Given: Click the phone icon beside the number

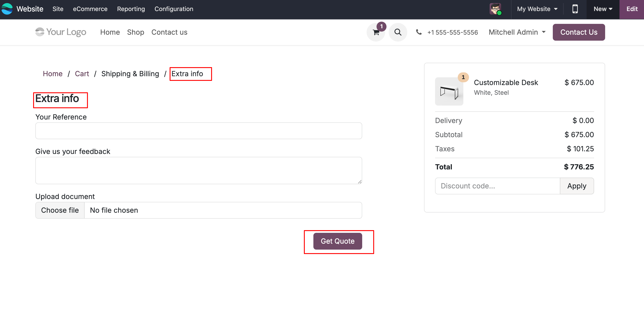Looking at the screenshot, I should 419,32.
